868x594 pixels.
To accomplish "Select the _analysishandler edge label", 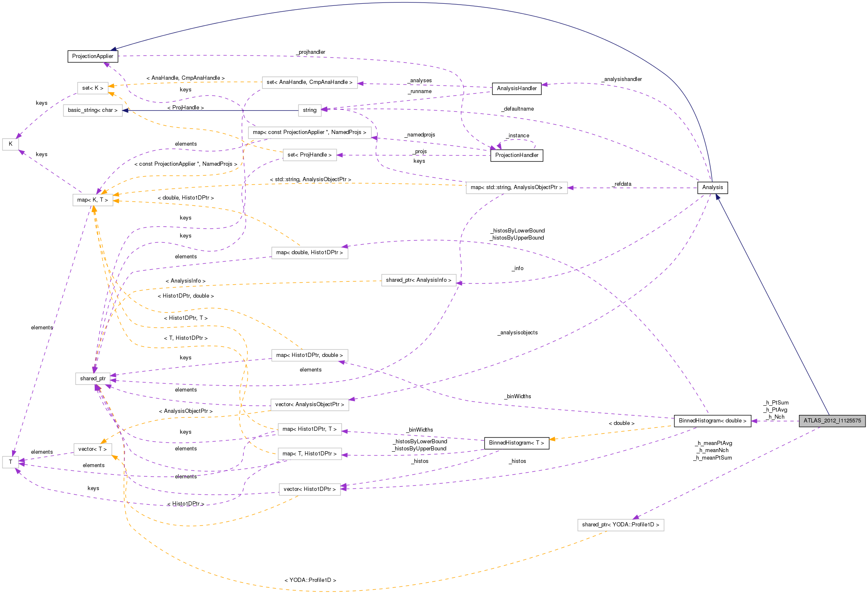I will click(622, 79).
